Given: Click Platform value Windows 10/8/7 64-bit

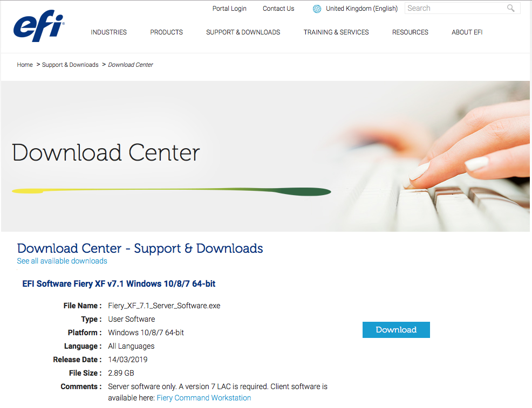Looking at the screenshot, I should point(146,333).
